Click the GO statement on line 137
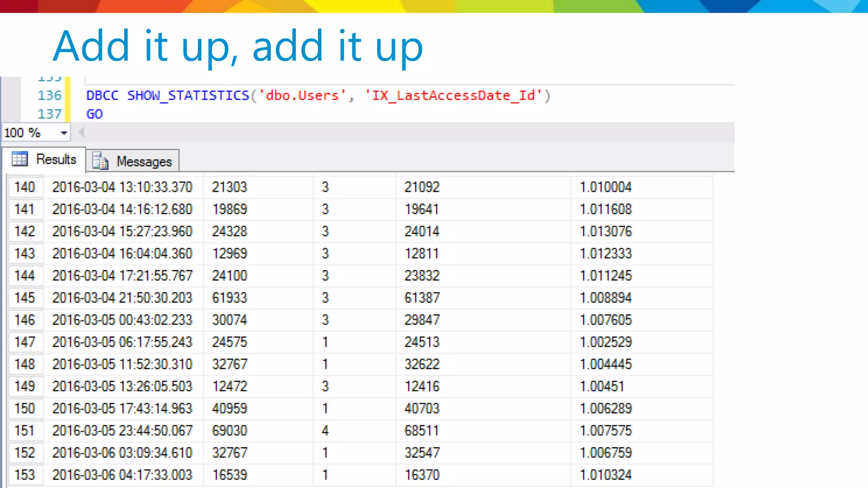 tap(95, 114)
